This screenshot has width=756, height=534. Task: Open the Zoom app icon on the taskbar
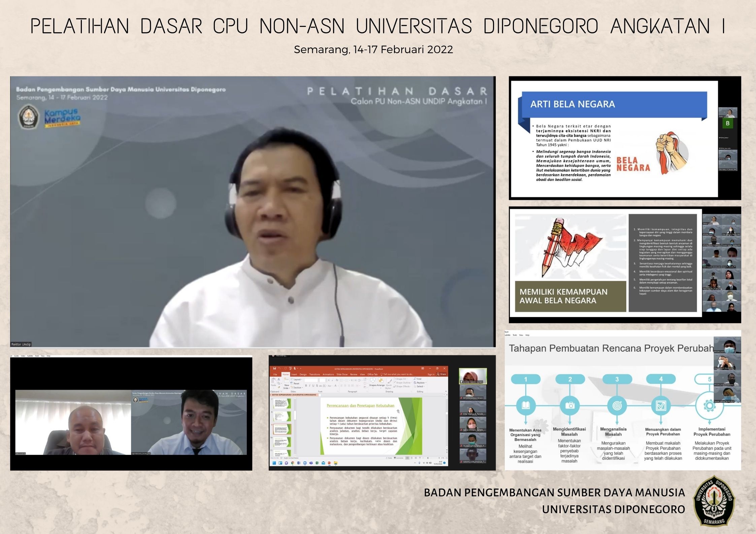305,463
